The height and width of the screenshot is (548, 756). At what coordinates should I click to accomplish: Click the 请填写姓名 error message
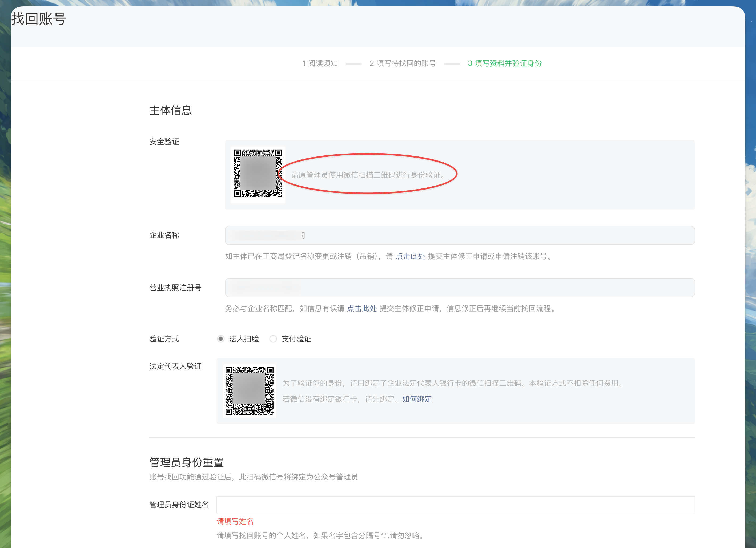click(235, 521)
